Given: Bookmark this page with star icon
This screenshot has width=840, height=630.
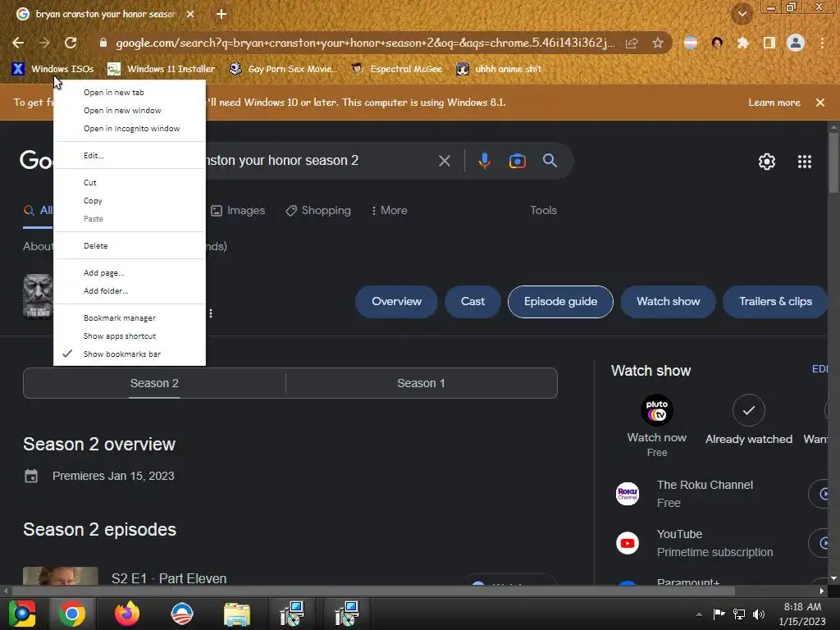Looking at the screenshot, I should point(658,43).
